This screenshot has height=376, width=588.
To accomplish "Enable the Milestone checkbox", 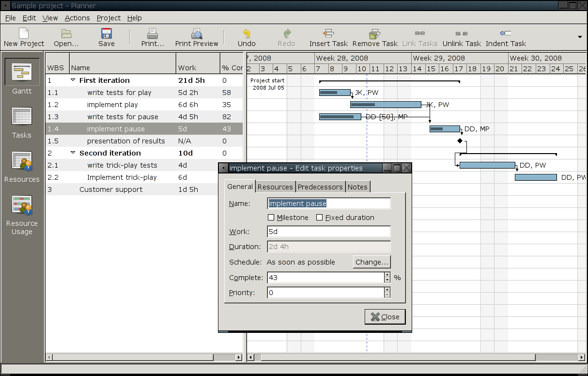I will click(x=271, y=218).
